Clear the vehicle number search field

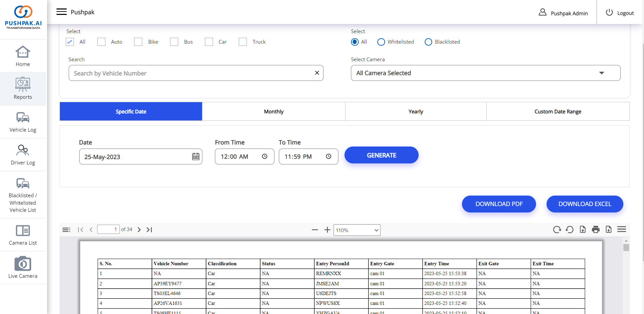pos(317,73)
